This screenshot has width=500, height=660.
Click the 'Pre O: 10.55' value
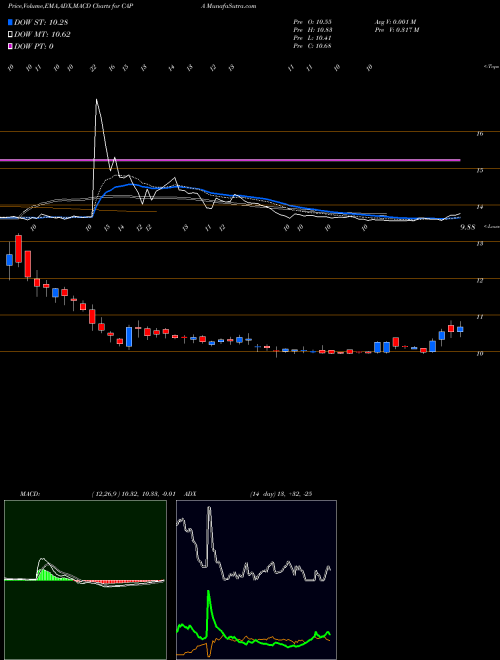pos(313,22)
